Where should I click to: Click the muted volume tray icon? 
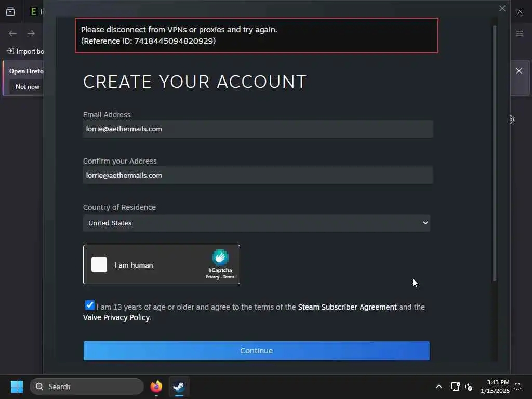point(469,387)
